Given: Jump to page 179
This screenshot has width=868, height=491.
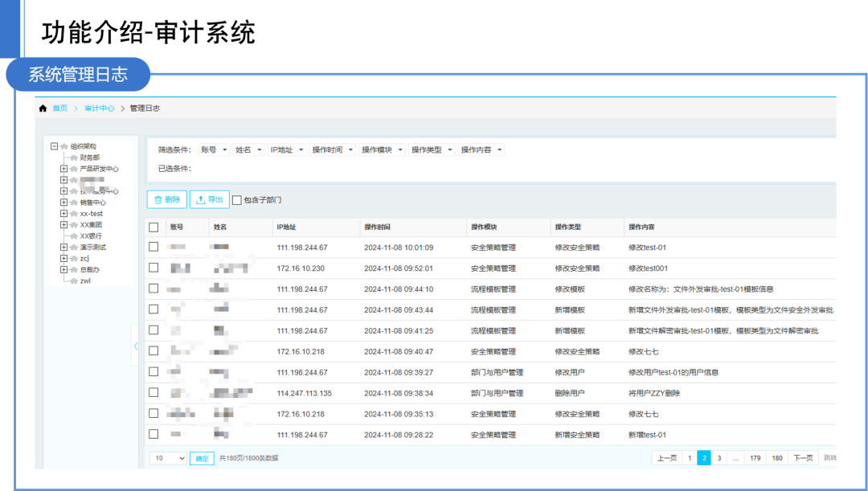Looking at the screenshot, I should click(x=755, y=458).
